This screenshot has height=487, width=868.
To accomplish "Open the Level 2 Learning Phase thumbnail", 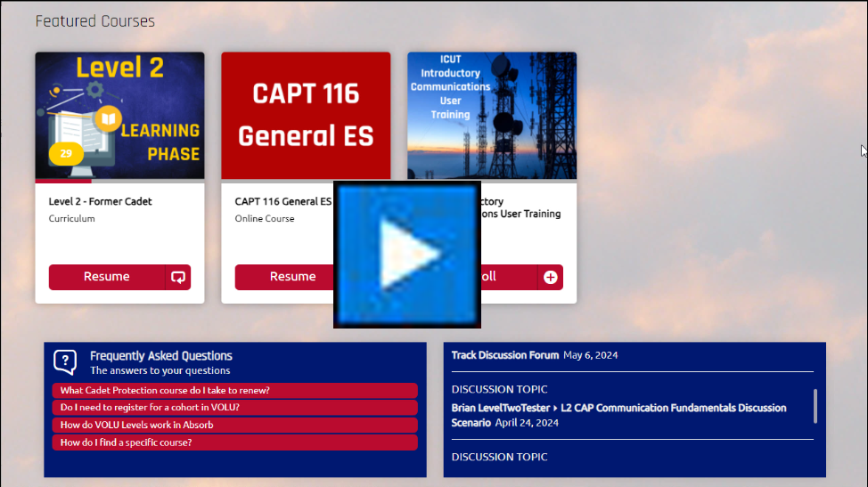I will pos(119,116).
